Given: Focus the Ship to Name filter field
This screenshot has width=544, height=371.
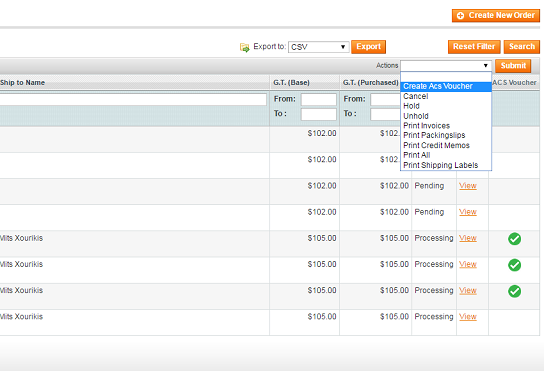Looking at the screenshot, I should point(133,100).
